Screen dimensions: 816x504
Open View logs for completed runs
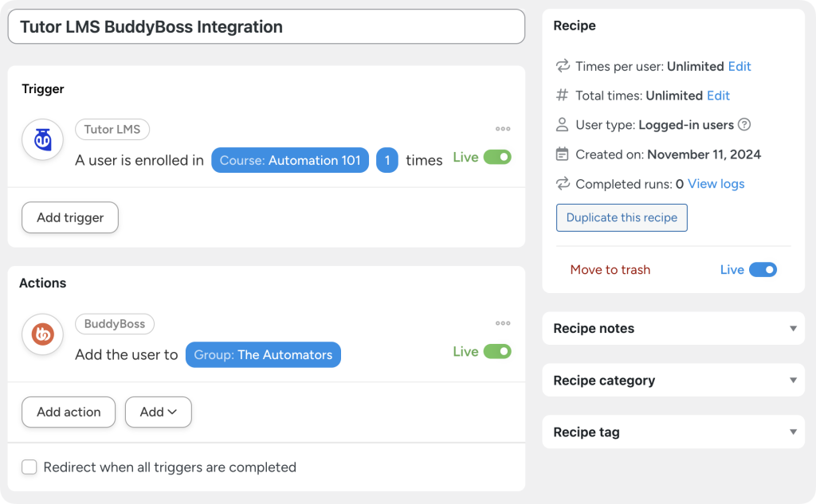click(716, 183)
